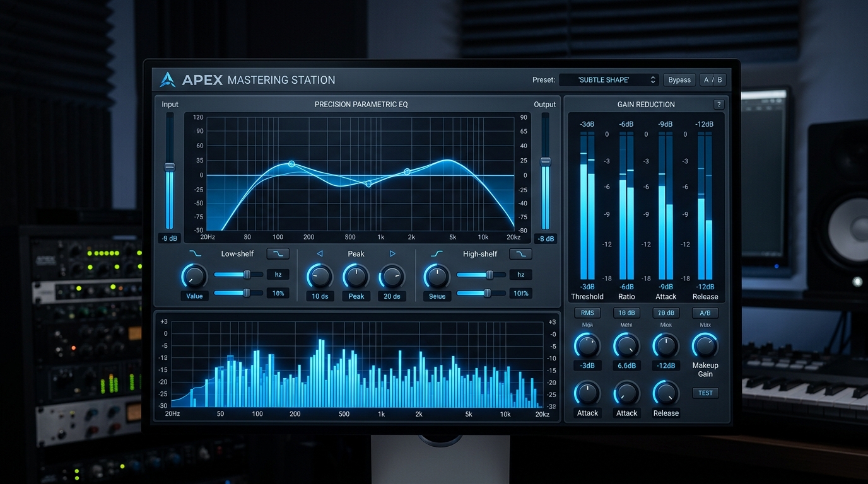Viewport: 868px width, 484px height.
Task: Click the TEST button
Action: pyautogui.click(x=705, y=393)
